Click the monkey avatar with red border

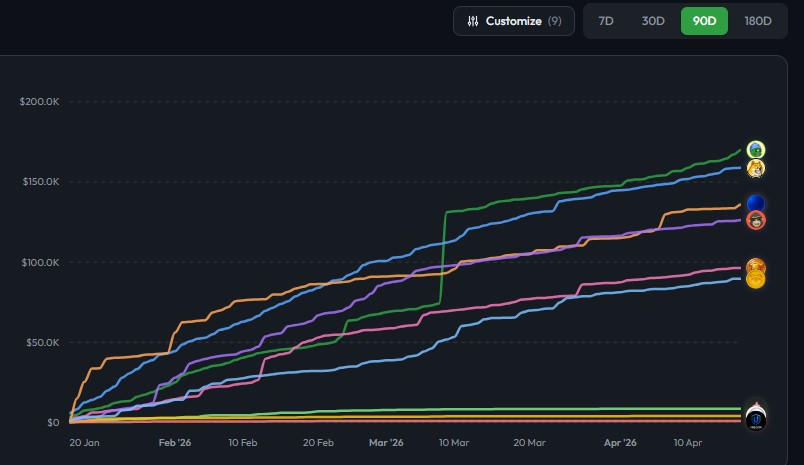tap(756, 220)
